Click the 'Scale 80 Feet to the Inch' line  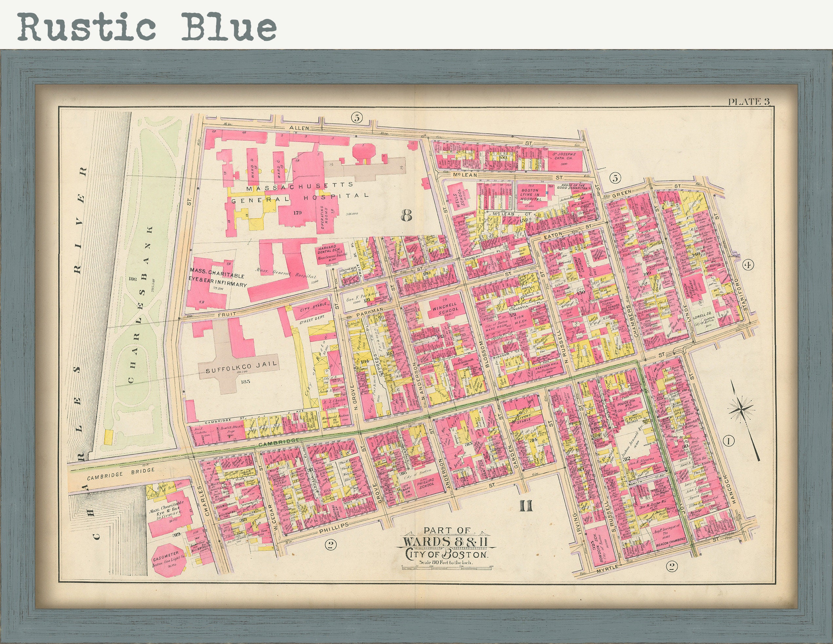pos(446,563)
